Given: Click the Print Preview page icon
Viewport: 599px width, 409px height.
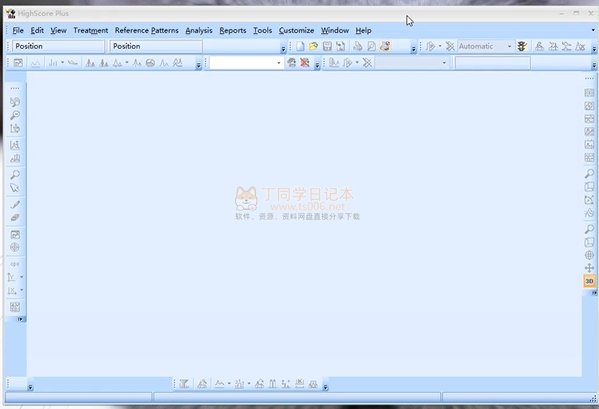Looking at the screenshot, I should [371, 46].
